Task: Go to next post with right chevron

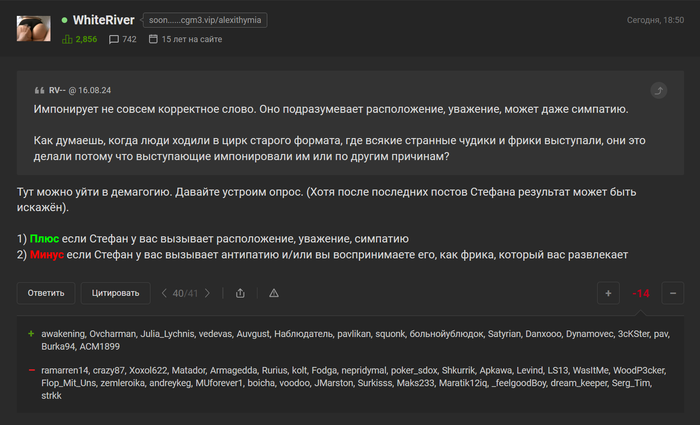Action: coord(207,293)
